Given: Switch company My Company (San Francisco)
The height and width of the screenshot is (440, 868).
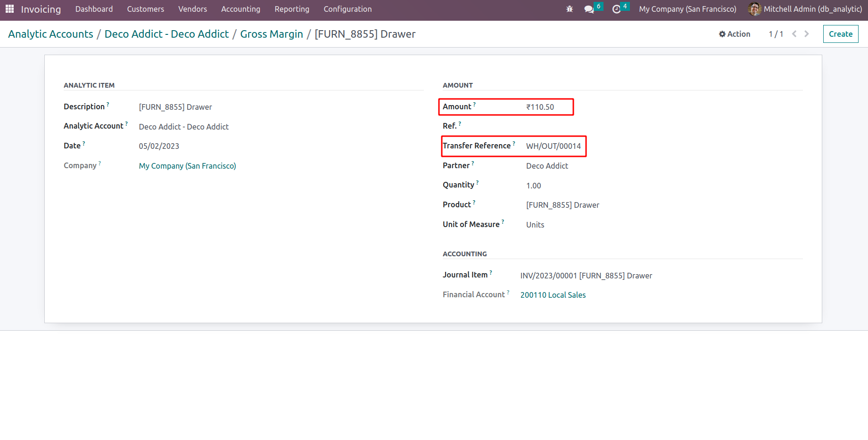Looking at the screenshot, I should pyautogui.click(x=687, y=9).
